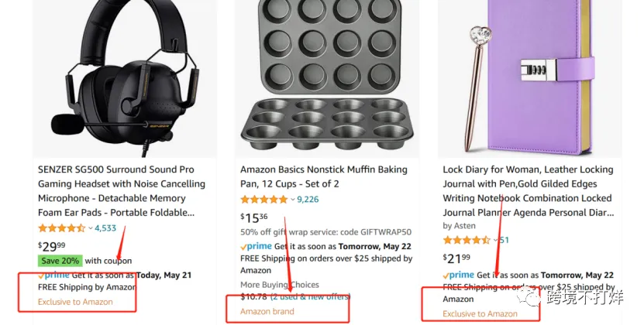Screen dimensions: 644x325
Task: Click the muffin pan star rating icons
Action: (264, 200)
